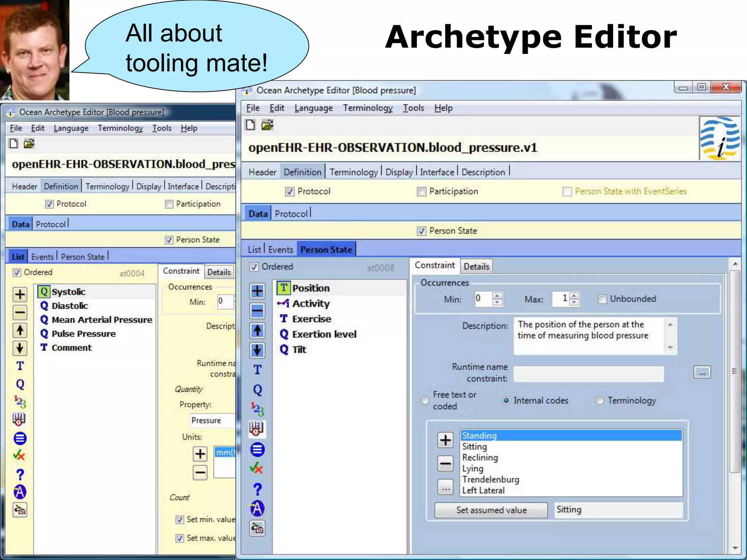The height and width of the screenshot is (560, 747).
Task: Select Boolean (check/cross) icon in back window sidebar
Action: 19,455
